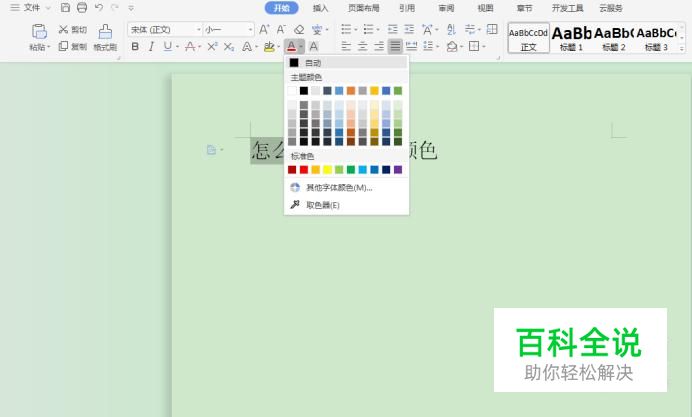Image resolution: width=692 pixels, height=417 pixels.
Task: Click the Copy (复制) button
Action: click(73, 46)
